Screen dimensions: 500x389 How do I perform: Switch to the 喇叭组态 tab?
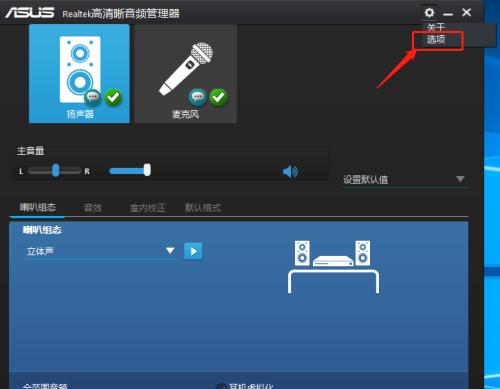[37, 208]
